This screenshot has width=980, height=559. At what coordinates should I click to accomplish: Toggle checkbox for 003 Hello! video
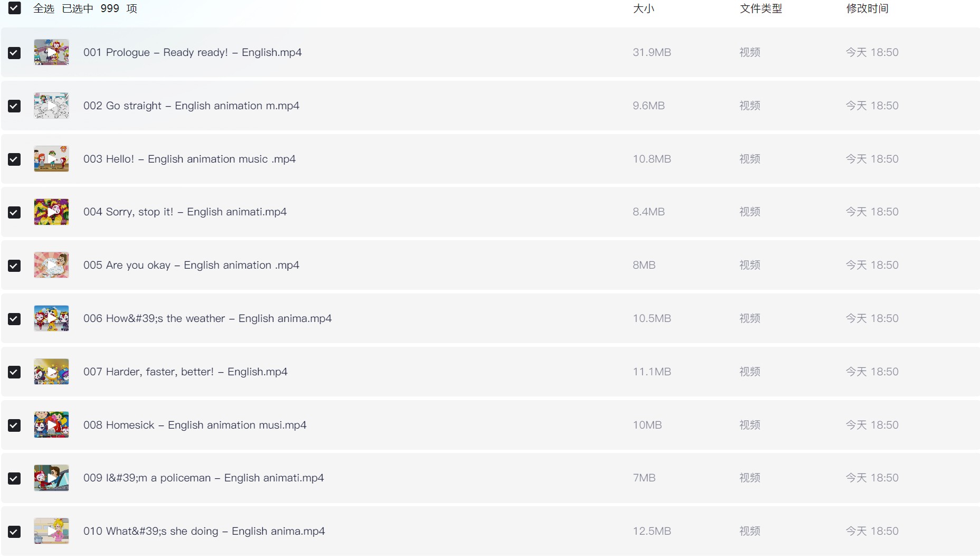coord(14,159)
